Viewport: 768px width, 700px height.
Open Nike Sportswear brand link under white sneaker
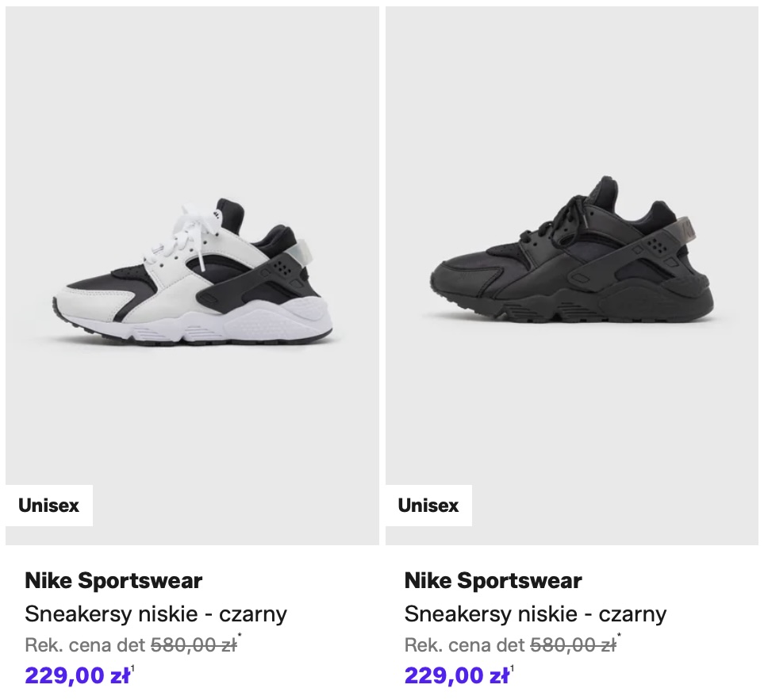(x=113, y=581)
